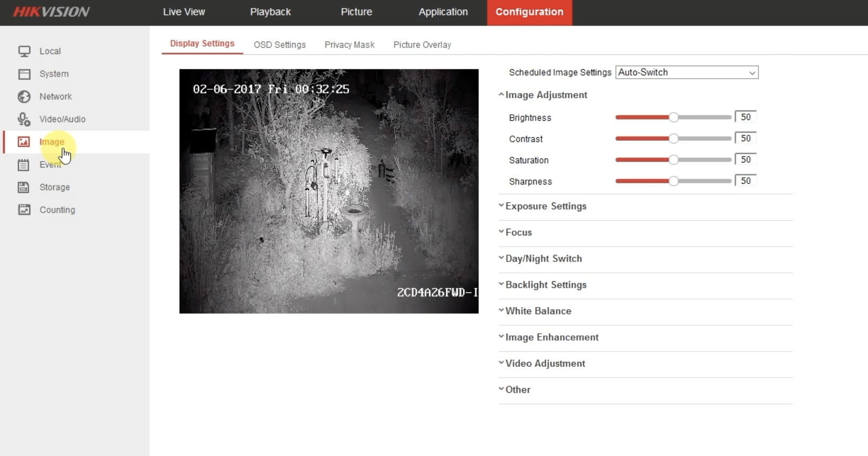Click the Local monitor icon in sidebar
The image size is (868, 456).
pos(24,51)
